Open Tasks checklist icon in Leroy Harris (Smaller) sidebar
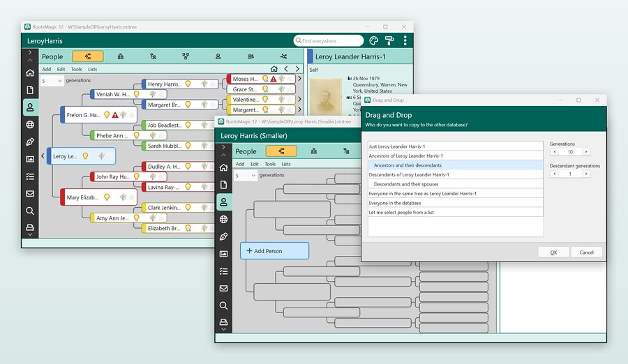Screen dimensions: 628x364 pyautogui.click(x=223, y=271)
